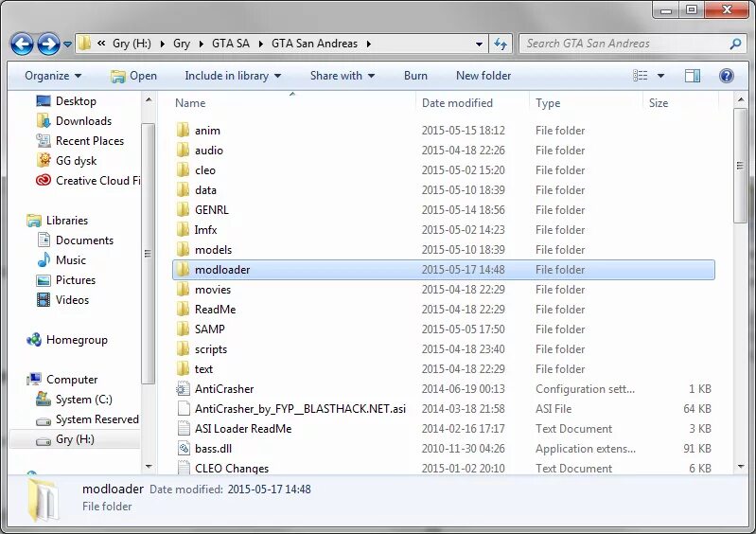Select the scripts folder icon

point(183,348)
